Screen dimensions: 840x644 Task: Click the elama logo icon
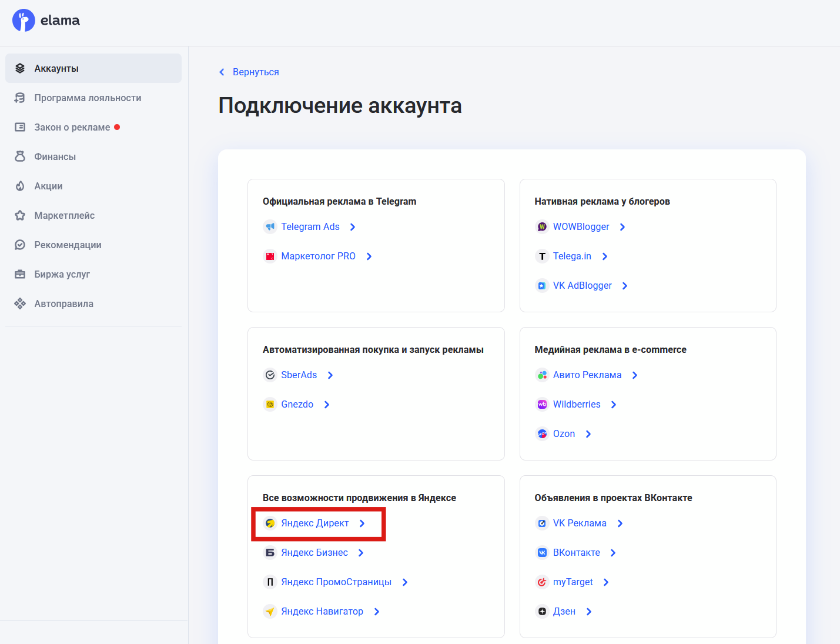pyautogui.click(x=23, y=20)
